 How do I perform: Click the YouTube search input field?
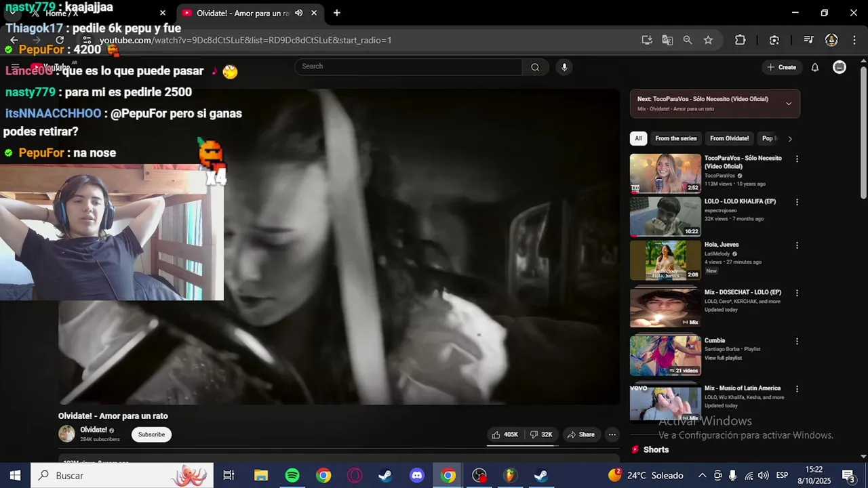coord(408,66)
